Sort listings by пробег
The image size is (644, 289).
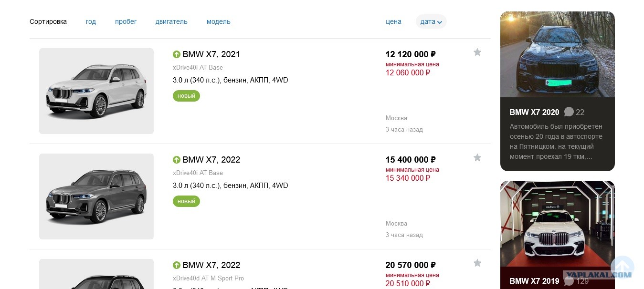coord(126,21)
